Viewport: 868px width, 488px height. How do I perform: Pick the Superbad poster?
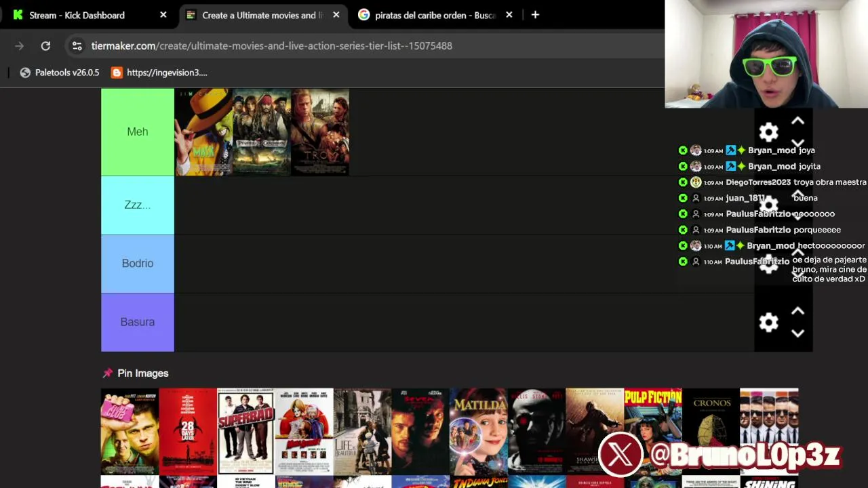pos(246,431)
